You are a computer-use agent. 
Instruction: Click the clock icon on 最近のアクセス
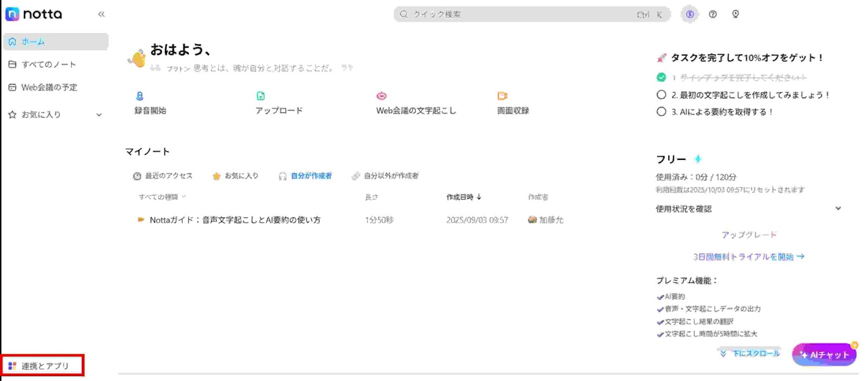click(137, 176)
